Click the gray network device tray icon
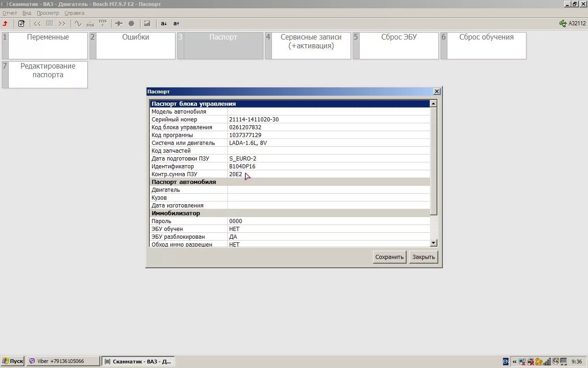The image size is (588, 368). (563, 362)
